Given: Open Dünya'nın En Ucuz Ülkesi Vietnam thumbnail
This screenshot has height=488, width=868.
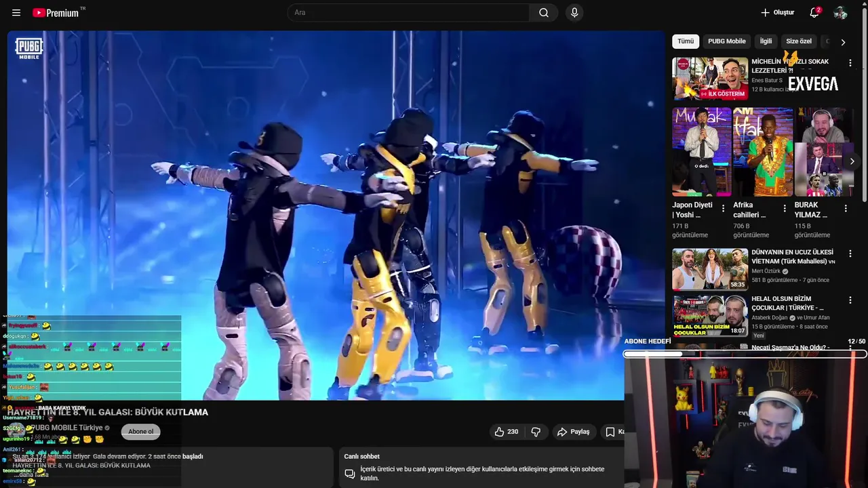Looking at the screenshot, I should click(x=710, y=269).
